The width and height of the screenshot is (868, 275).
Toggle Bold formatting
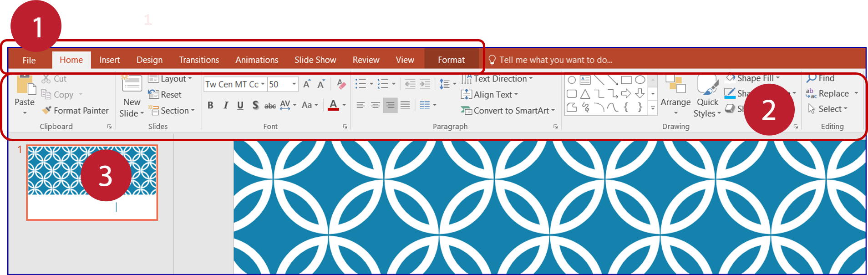point(210,105)
